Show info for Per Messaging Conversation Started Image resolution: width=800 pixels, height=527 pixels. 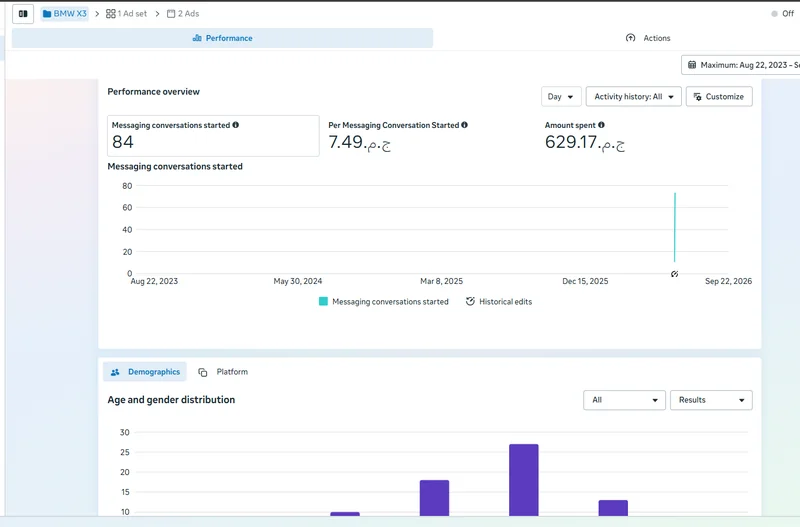tap(464, 125)
